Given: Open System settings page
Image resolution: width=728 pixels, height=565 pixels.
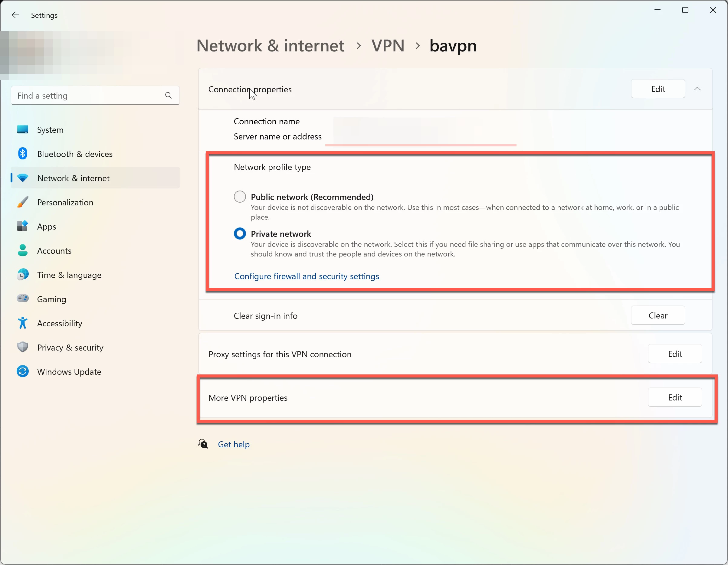Looking at the screenshot, I should 95,130.
